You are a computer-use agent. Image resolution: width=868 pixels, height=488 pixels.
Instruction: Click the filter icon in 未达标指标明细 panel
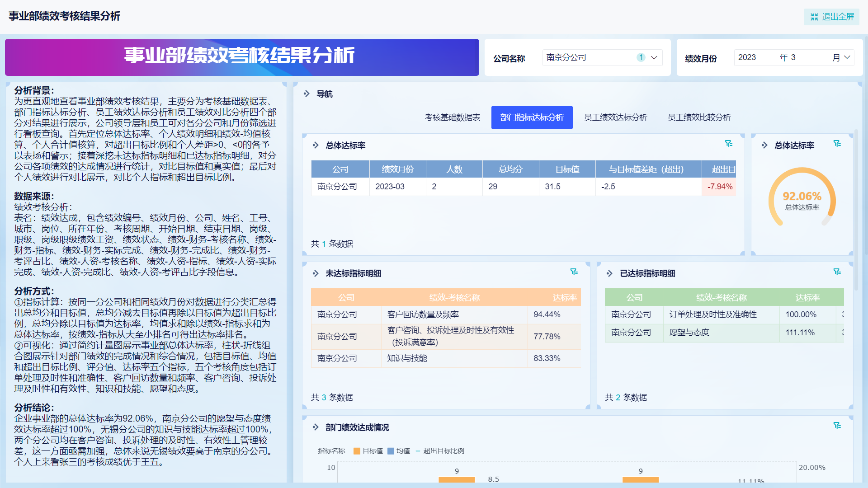[574, 272]
